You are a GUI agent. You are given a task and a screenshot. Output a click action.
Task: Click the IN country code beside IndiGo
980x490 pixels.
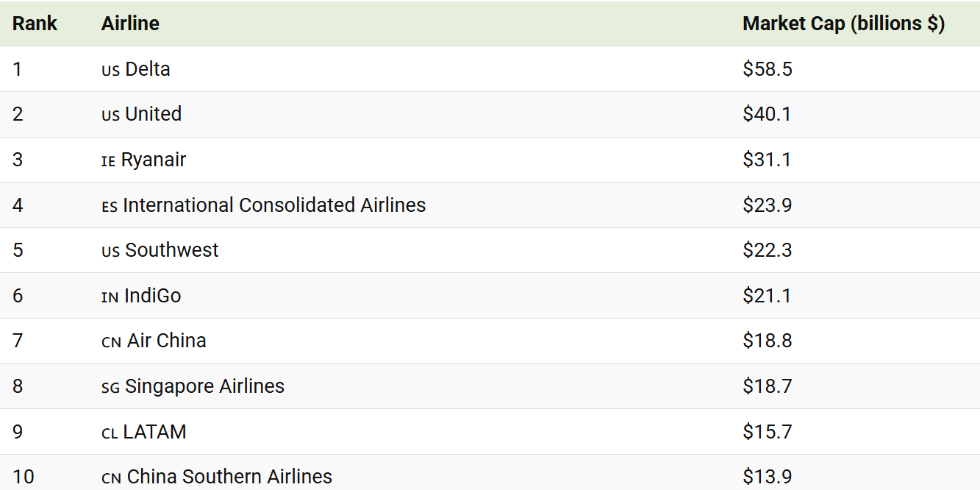pos(110,298)
